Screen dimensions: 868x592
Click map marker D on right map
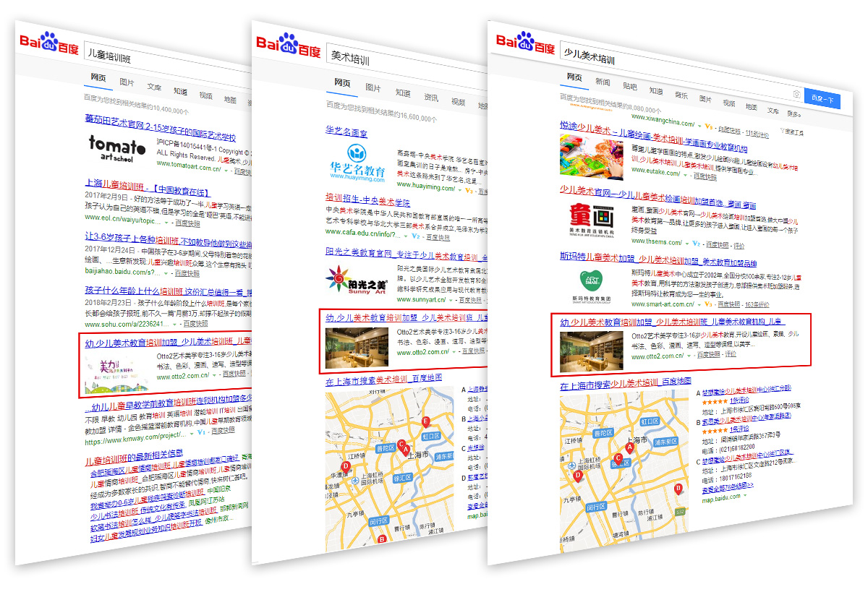577,475
